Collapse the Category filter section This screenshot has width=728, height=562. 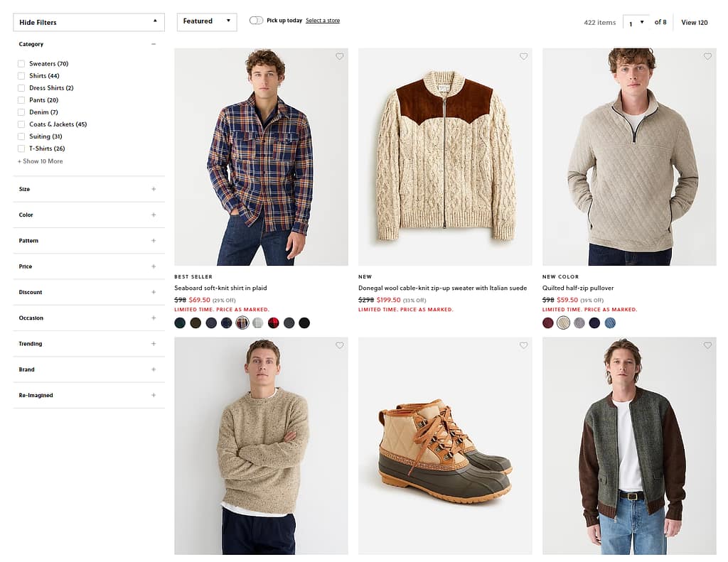(x=153, y=44)
